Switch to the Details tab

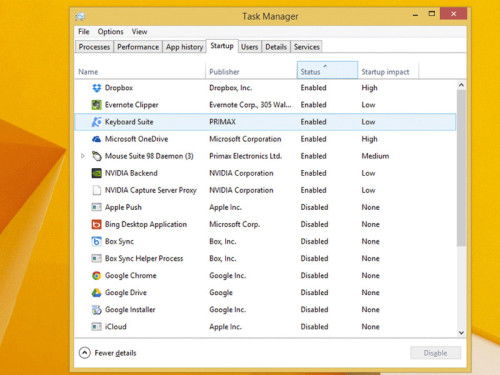click(276, 47)
